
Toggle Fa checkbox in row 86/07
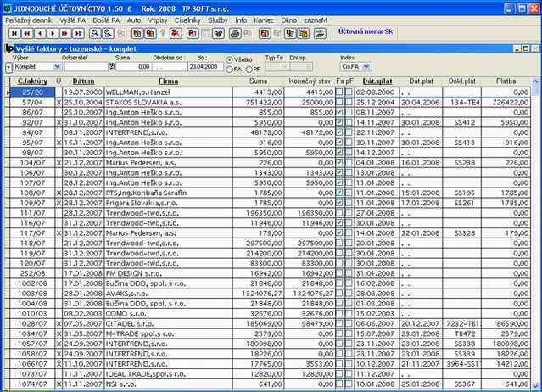coord(339,112)
